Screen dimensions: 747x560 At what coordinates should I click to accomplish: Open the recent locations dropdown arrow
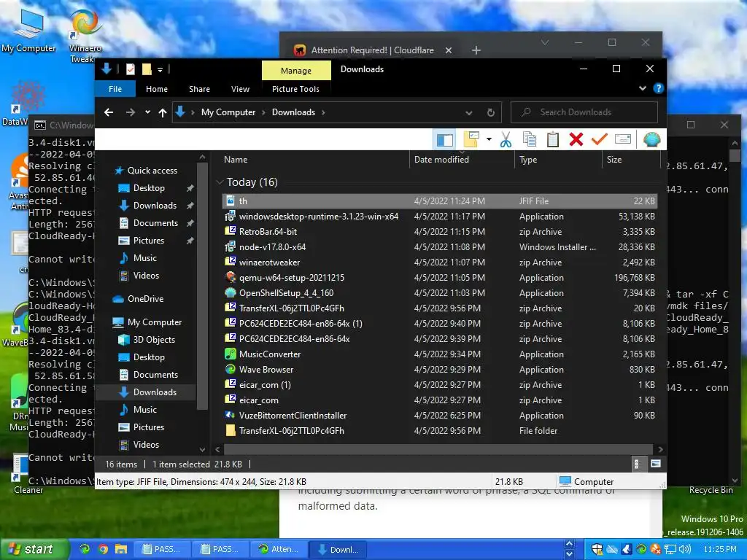pyautogui.click(x=147, y=112)
